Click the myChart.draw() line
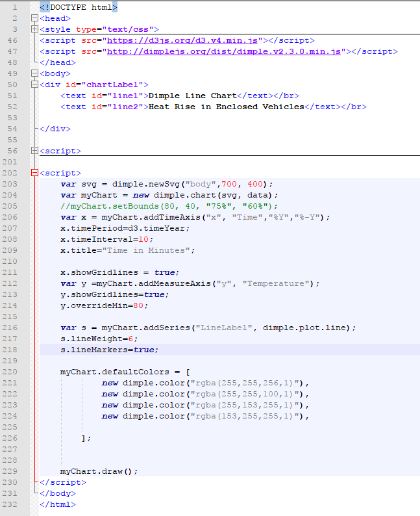The image size is (420, 516). (99, 471)
